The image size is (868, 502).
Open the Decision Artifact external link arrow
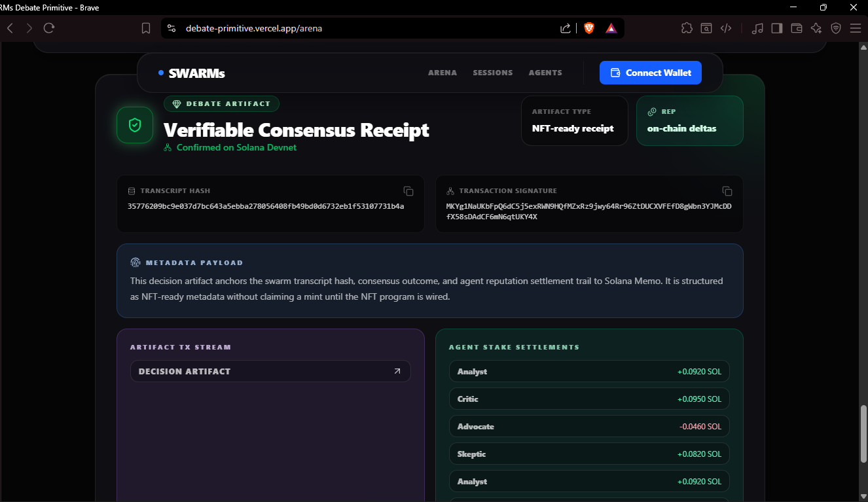click(x=397, y=371)
